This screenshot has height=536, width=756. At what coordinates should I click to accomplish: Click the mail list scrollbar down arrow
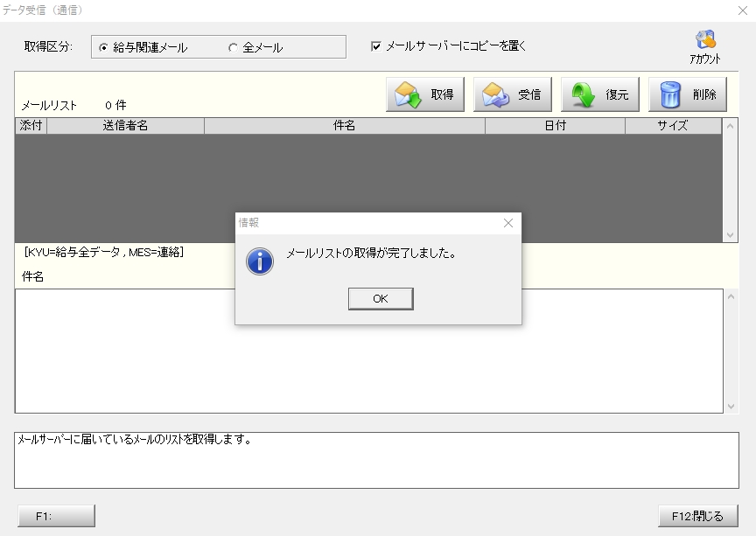(730, 235)
